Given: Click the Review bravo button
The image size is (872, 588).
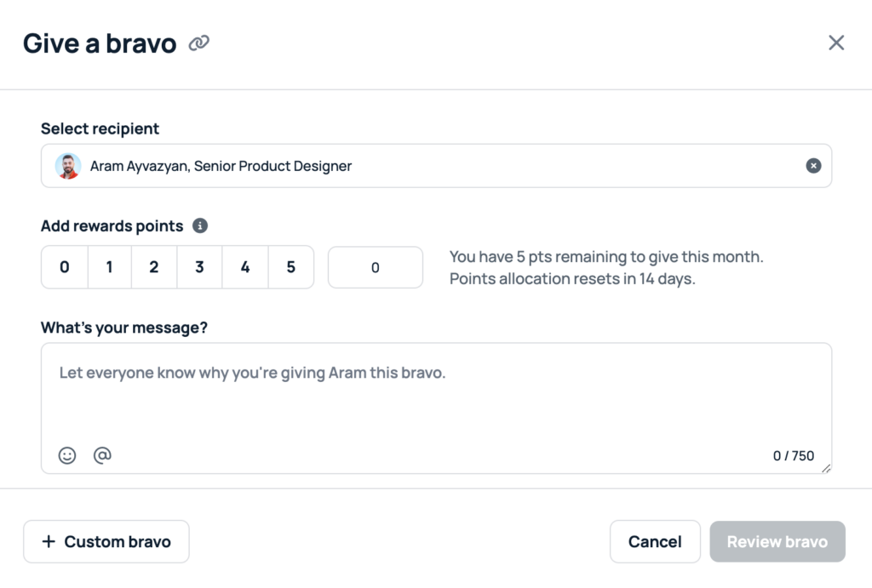Looking at the screenshot, I should (777, 541).
